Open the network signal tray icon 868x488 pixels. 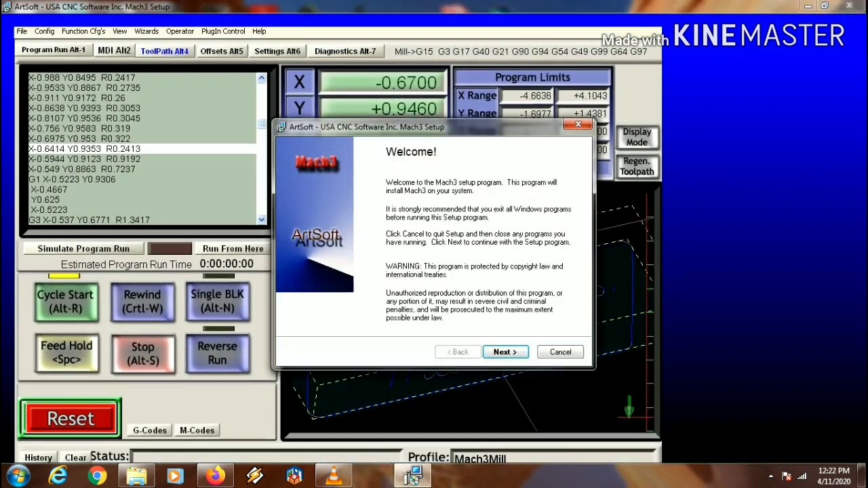pyautogui.click(x=803, y=476)
